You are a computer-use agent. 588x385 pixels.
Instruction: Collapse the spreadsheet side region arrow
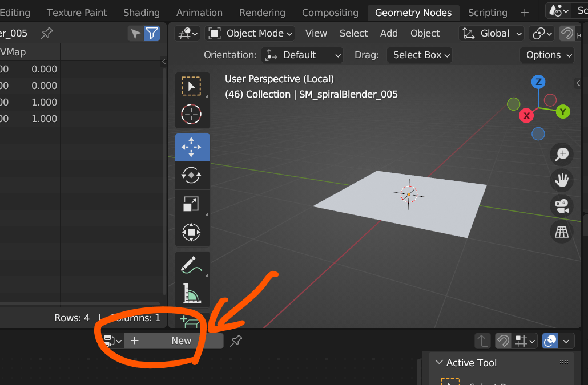click(x=163, y=62)
